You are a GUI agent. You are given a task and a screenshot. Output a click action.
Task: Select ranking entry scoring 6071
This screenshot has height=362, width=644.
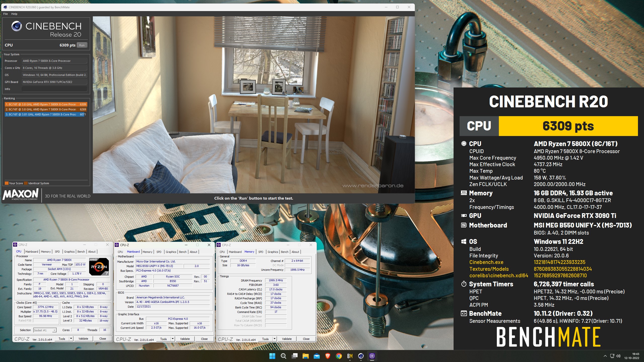coord(46,114)
